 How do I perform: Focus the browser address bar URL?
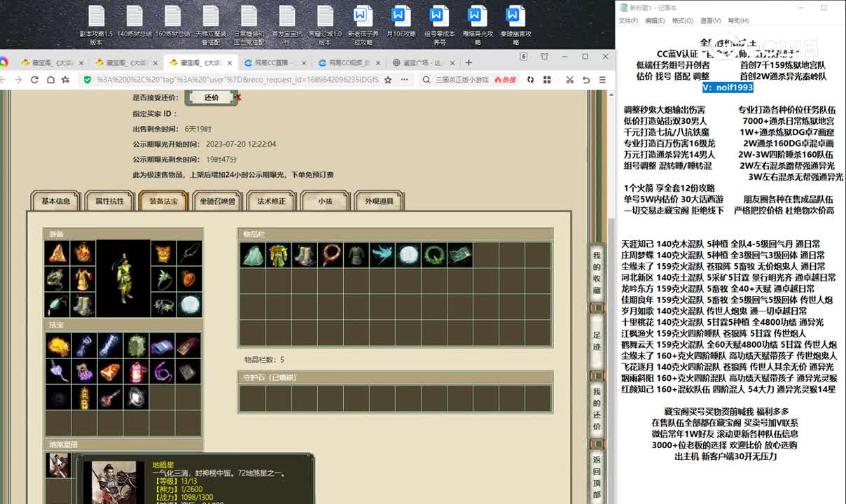(238, 80)
